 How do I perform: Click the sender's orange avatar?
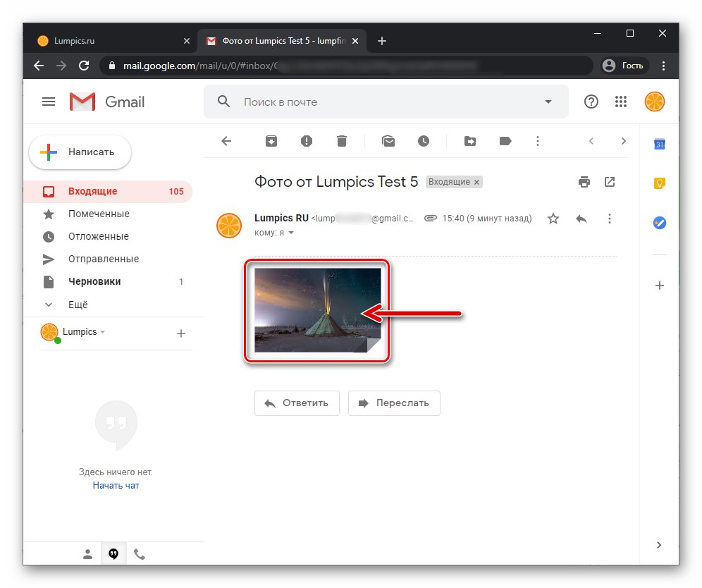click(229, 225)
